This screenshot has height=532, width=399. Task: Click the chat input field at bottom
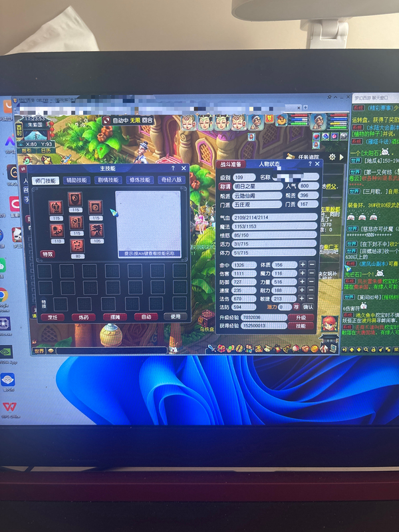pyautogui.click(x=112, y=350)
